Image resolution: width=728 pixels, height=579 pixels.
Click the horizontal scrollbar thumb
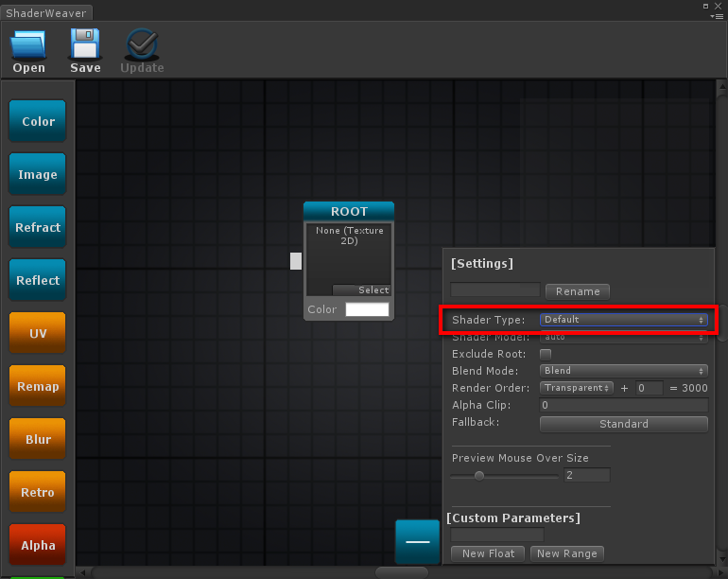click(x=402, y=572)
